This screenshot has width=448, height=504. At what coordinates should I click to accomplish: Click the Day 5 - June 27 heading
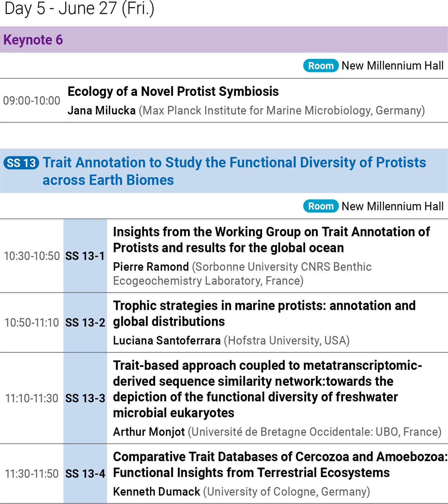coord(79,8)
